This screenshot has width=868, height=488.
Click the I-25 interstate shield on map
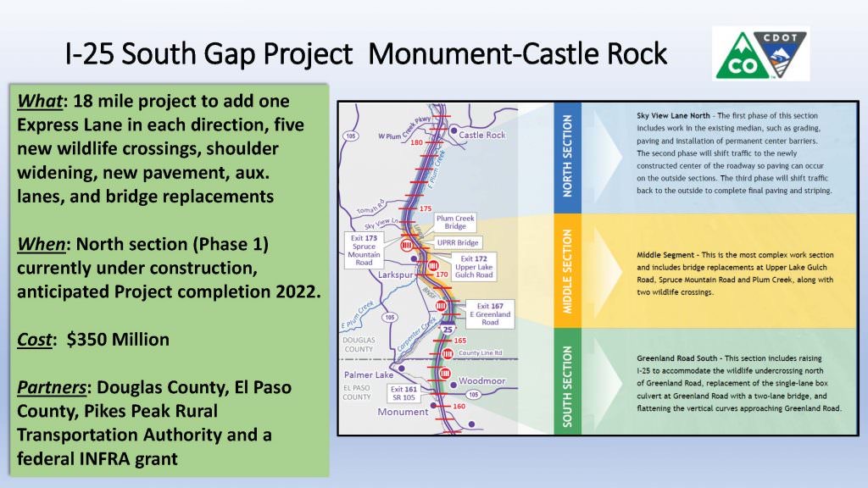point(447,330)
